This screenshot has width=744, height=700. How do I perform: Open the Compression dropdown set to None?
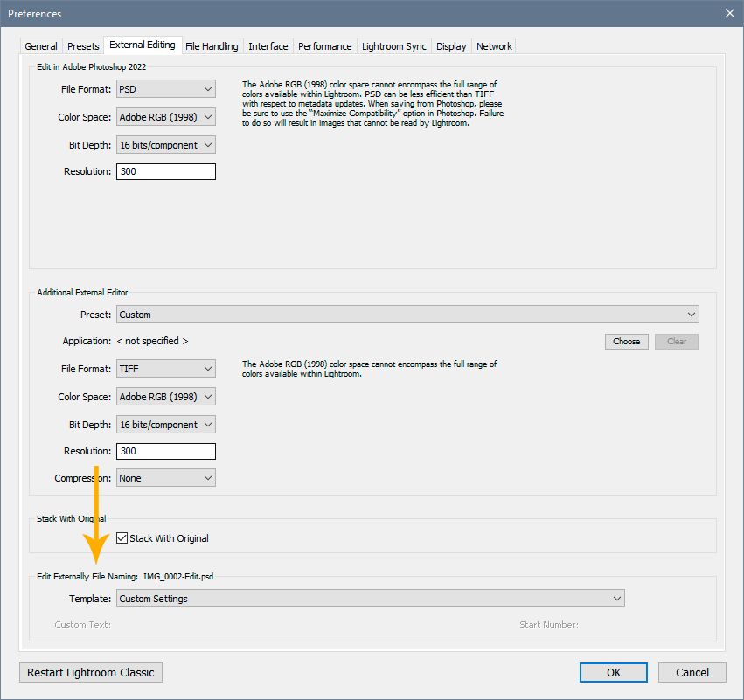(x=165, y=477)
